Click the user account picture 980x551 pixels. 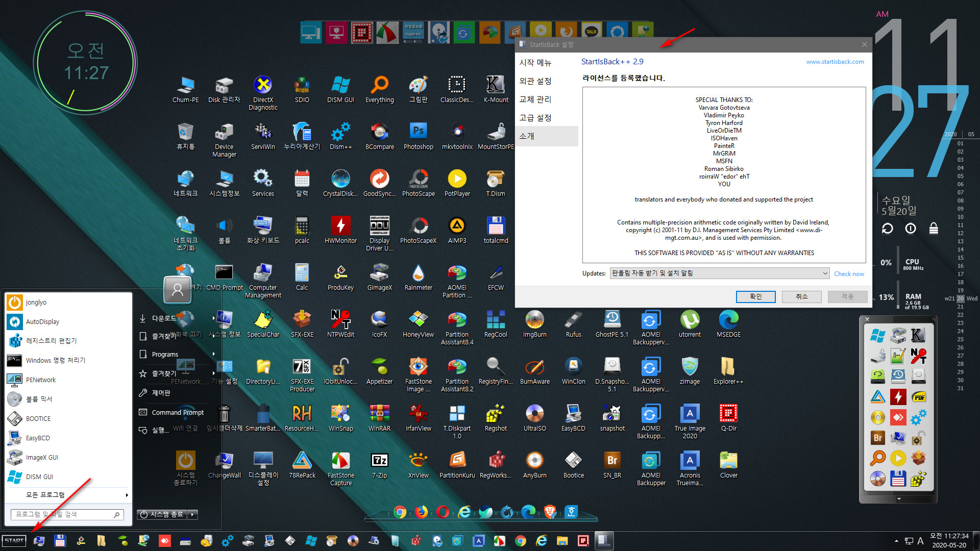[178, 290]
